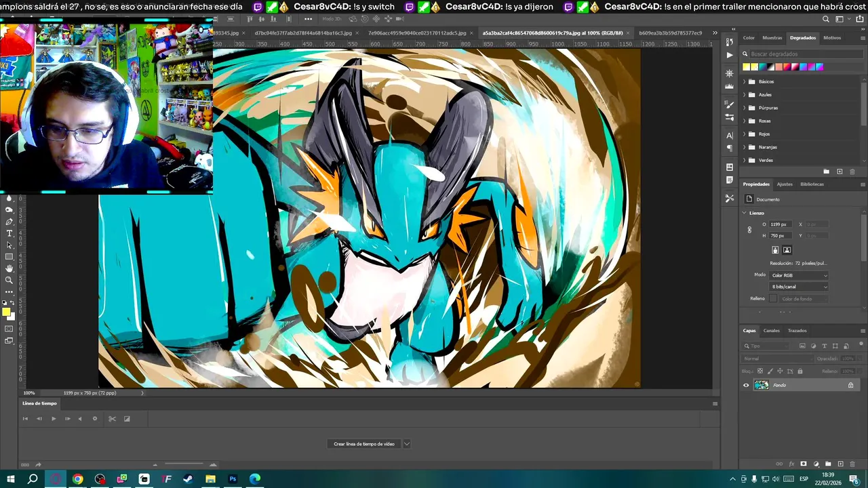Open the Histogram panel icon
Viewport: 868px width, 488px height.
730,86
